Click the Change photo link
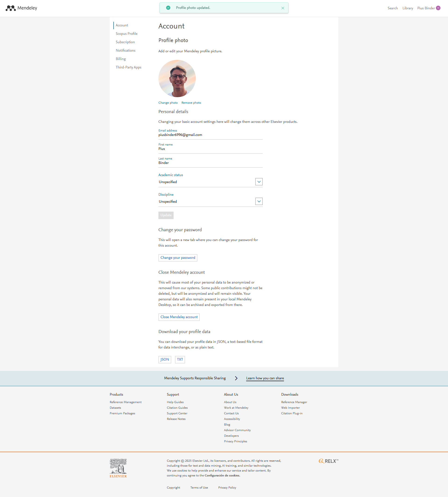448x497 pixels. [x=168, y=103]
